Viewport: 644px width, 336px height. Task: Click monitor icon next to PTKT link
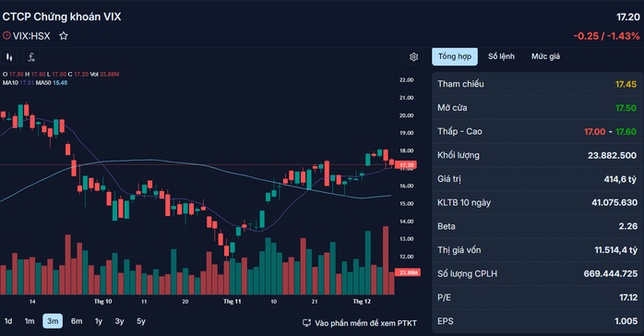[x=306, y=323]
